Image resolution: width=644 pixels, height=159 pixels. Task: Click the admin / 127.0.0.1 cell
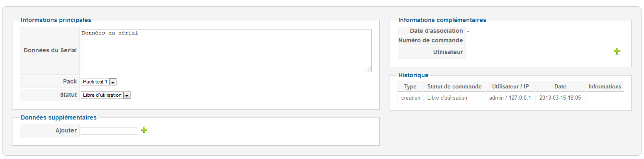click(x=510, y=98)
